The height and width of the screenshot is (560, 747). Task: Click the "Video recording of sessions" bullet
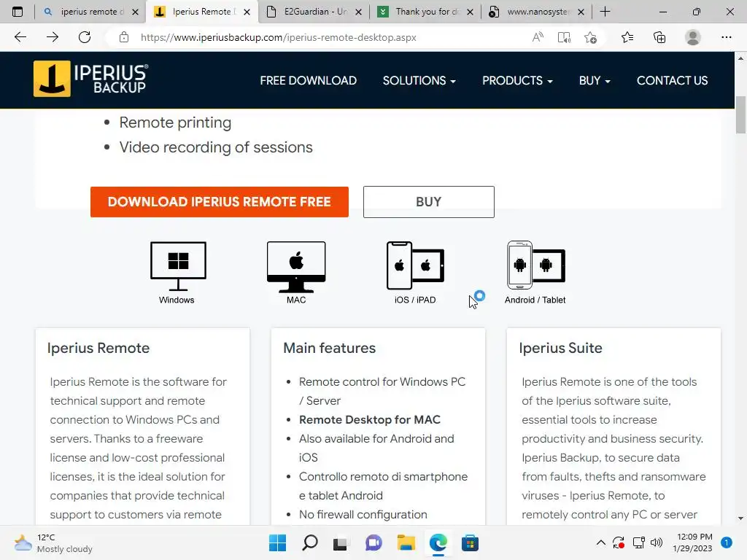tap(216, 147)
